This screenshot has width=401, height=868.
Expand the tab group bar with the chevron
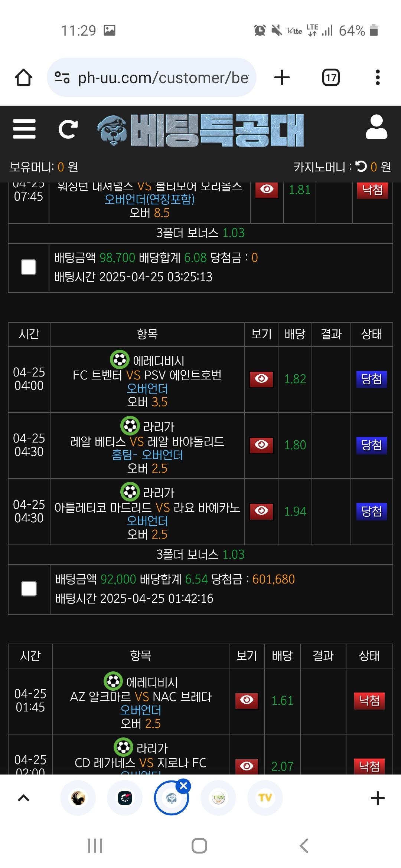point(23,798)
